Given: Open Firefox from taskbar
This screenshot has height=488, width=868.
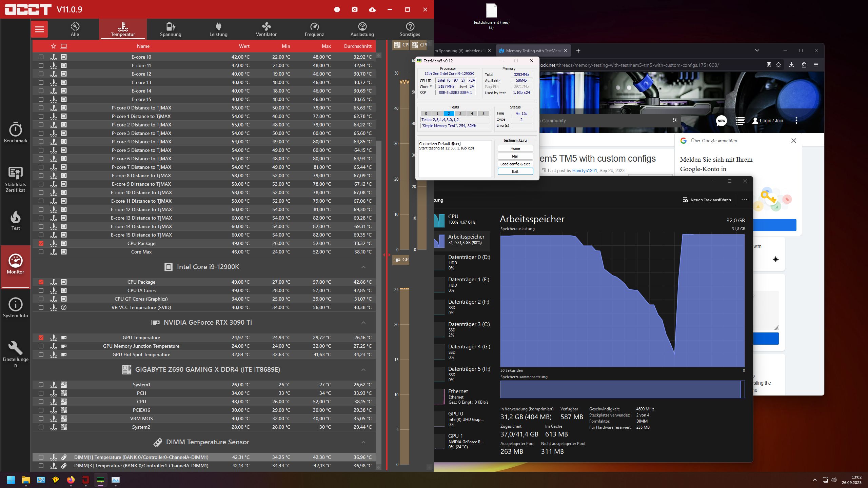Looking at the screenshot, I should [x=71, y=480].
